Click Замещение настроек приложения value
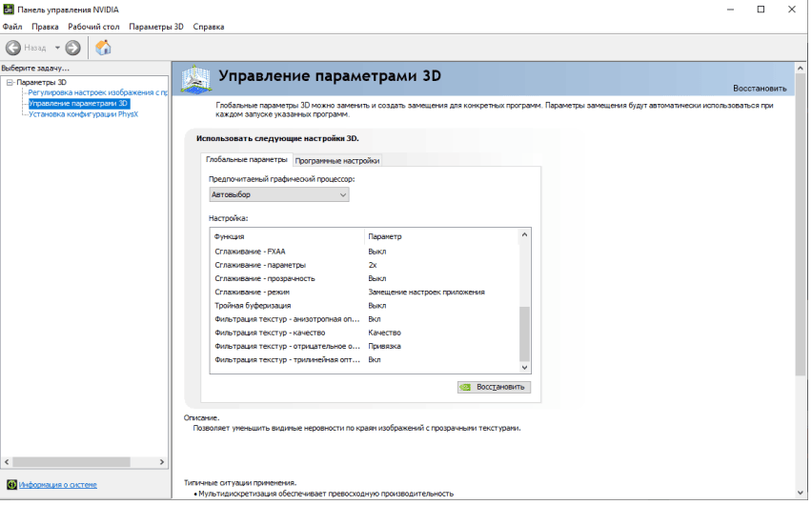812x505 pixels. tap(428, 293)
